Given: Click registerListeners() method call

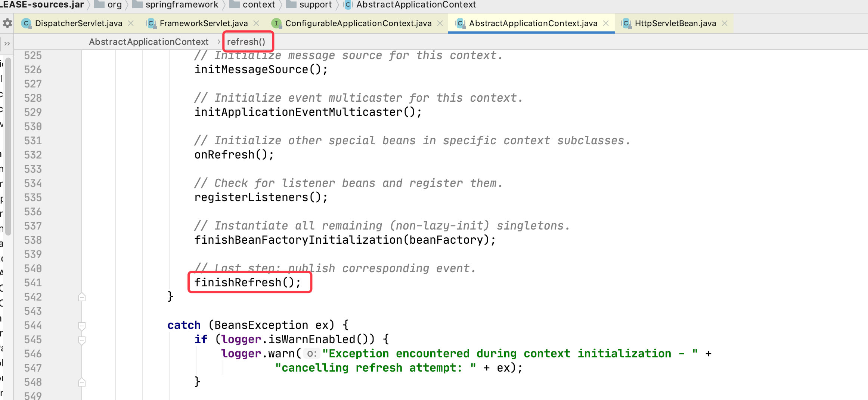Looking at the screenshot, I should pyautogui.click(x=261, y=197).
